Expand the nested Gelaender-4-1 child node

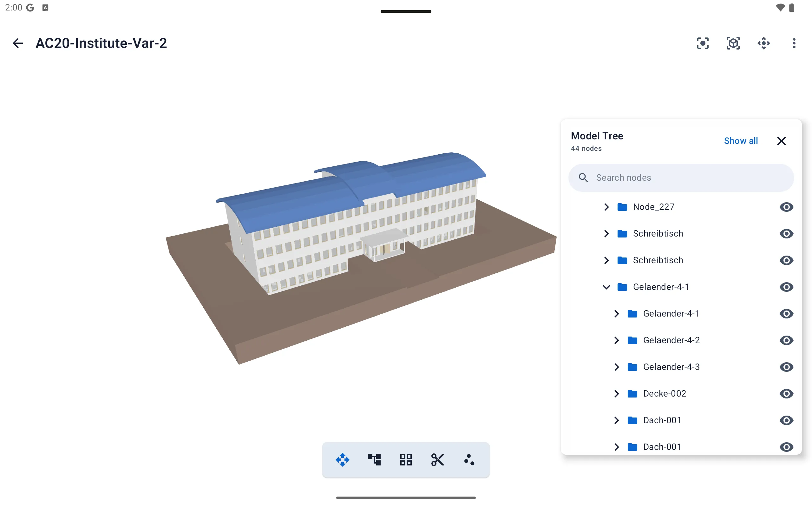(616, 314)
